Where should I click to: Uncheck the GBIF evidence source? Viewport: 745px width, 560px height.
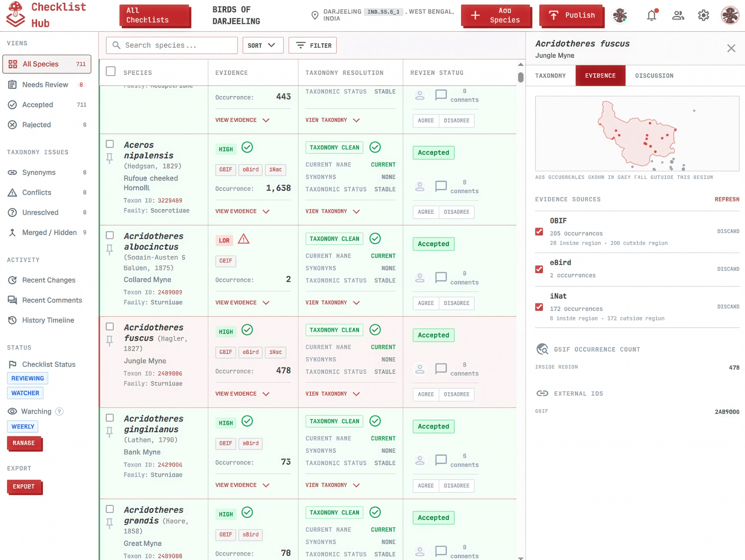[x=539, y=232]
